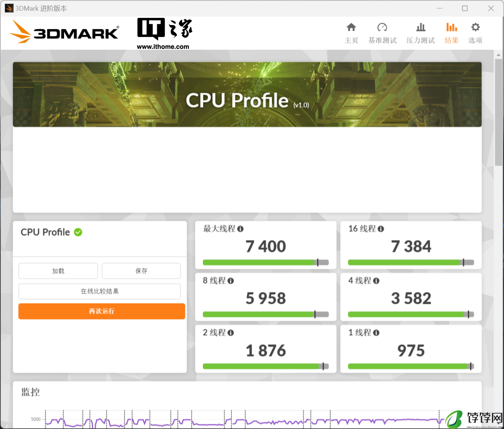Click the 在线比较结果 button
Image resolution: width=504 pixels, height=429 pixels.
(99, 291)
